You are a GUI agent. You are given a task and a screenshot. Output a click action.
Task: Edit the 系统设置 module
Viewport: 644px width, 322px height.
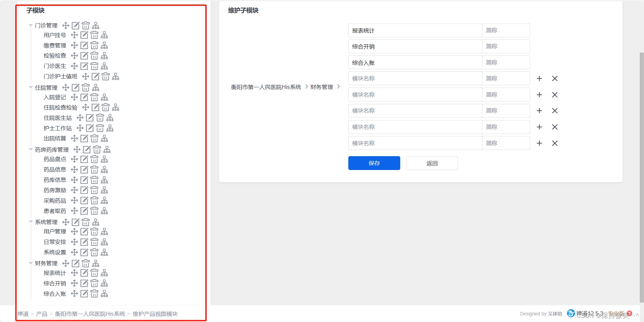click(84, 252)
